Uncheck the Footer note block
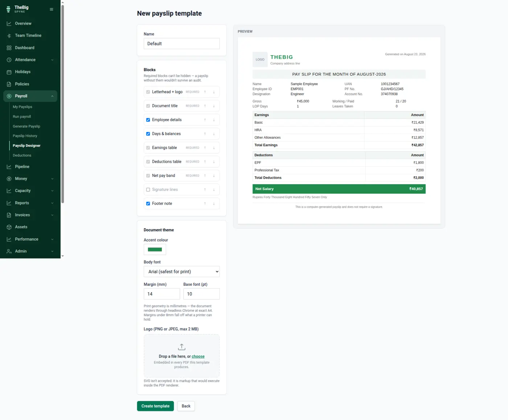 [148, 203]
